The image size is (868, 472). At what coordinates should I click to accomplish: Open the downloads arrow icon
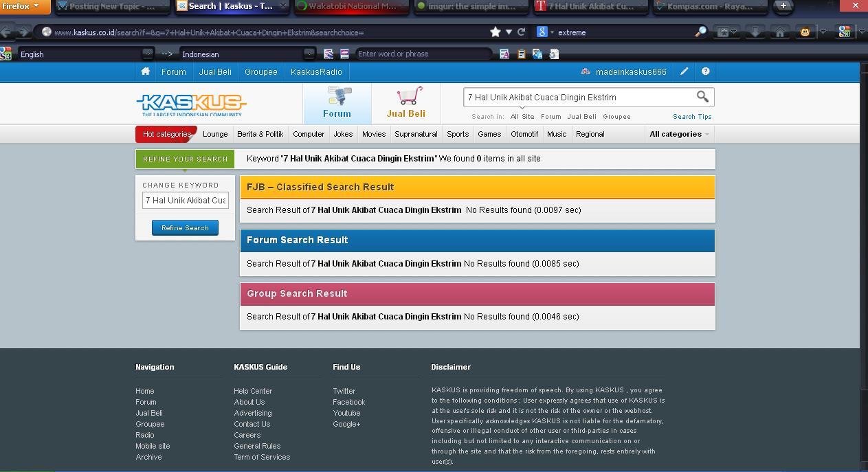tap(755, 32)
